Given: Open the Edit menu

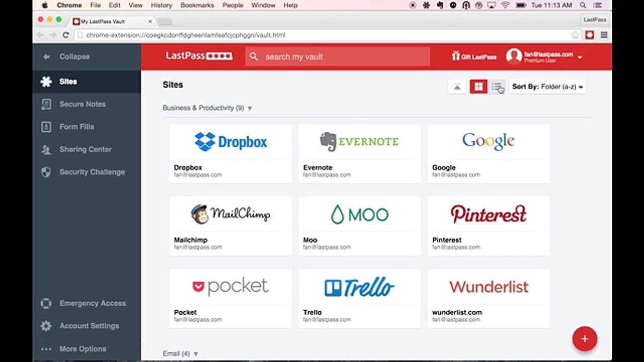Looking at the screenshot, I should [115, 5].
